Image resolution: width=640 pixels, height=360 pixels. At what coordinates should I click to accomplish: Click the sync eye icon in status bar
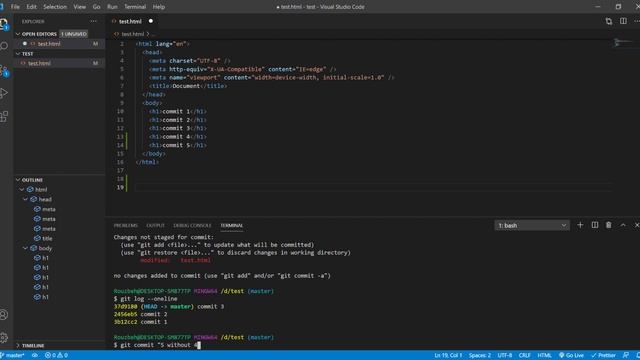coord(35,356)
